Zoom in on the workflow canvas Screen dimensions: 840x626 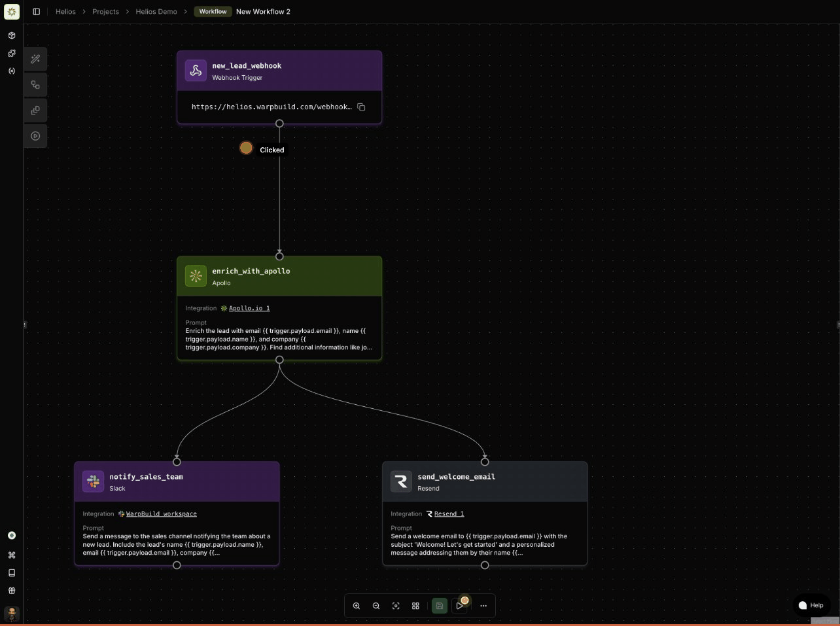[357, 606]
